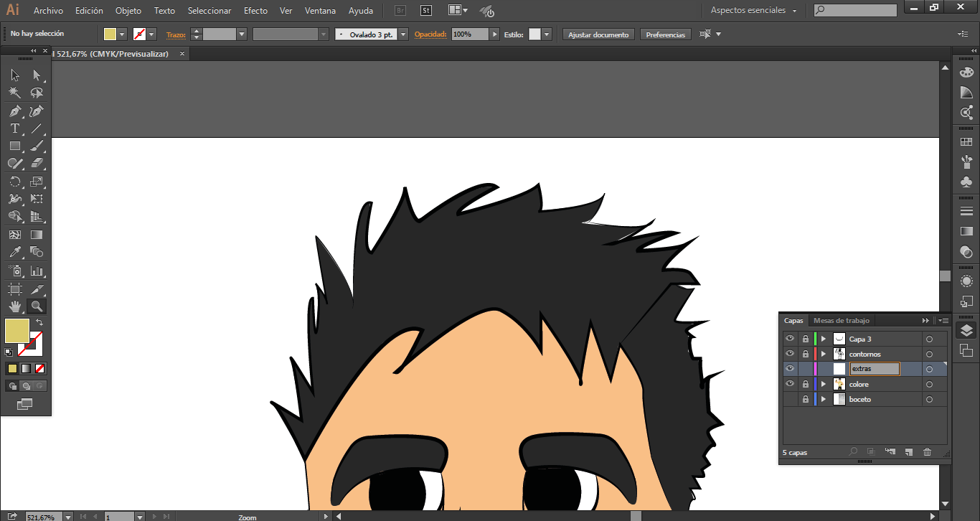This screenshot has width=980, height=521.
Task: Click the extras layer name field
Action: 874,369
